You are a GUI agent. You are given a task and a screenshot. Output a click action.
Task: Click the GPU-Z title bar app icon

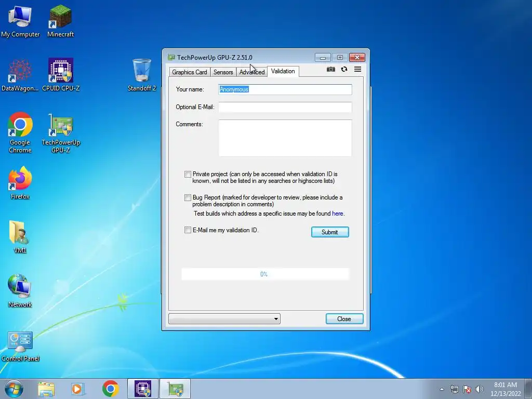pyautogui.click(x=171, y=57)
